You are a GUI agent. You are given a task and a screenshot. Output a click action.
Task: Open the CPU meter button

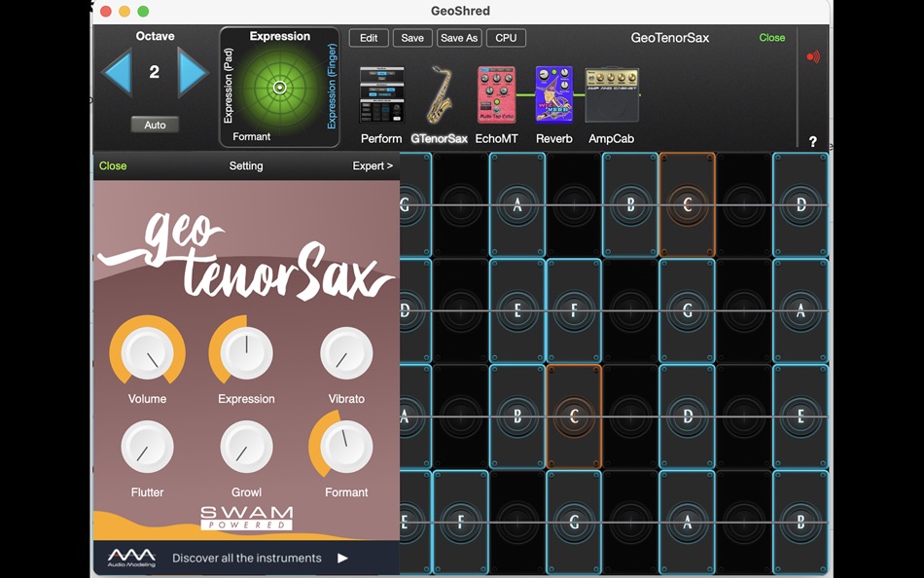pyautogui.click(x=506, y=38)
